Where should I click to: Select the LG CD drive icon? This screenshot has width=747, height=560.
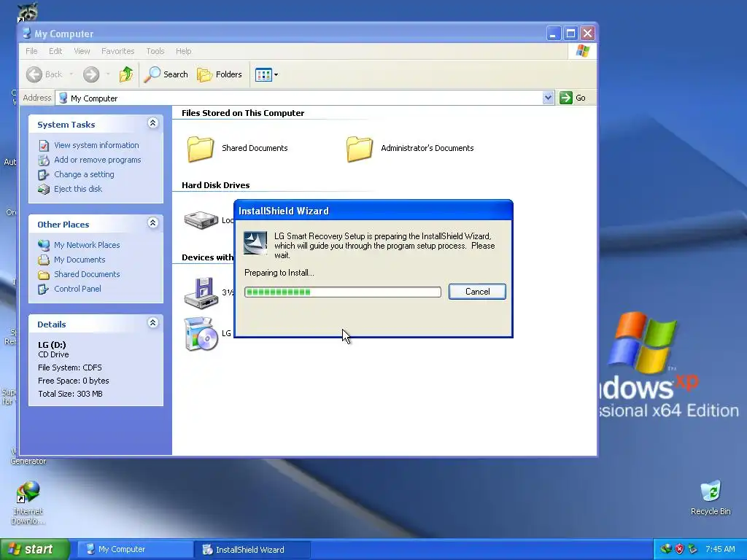[201, 334]
